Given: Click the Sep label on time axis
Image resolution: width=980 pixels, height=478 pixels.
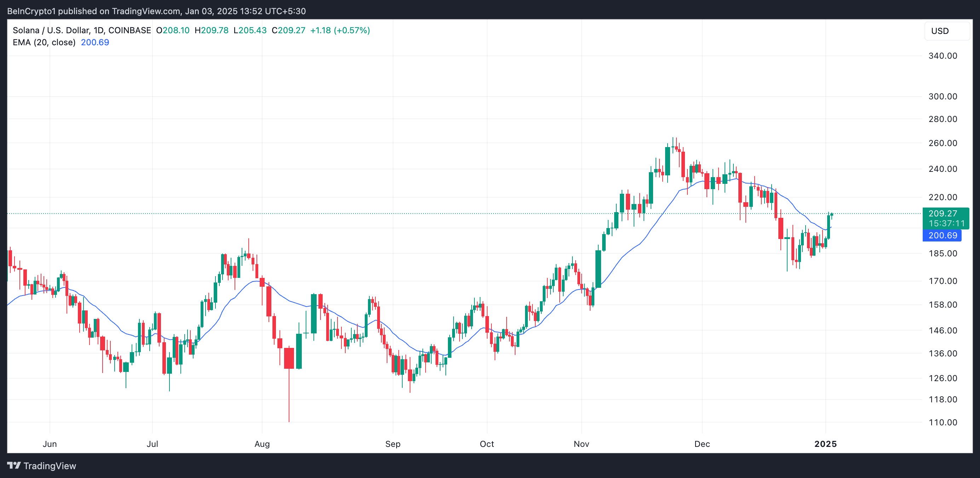Looking at the screenshot, I should point(393,444).
